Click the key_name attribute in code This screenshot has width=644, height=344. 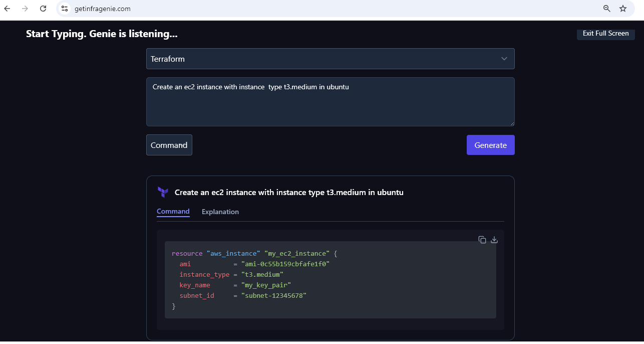click(195, 285)
